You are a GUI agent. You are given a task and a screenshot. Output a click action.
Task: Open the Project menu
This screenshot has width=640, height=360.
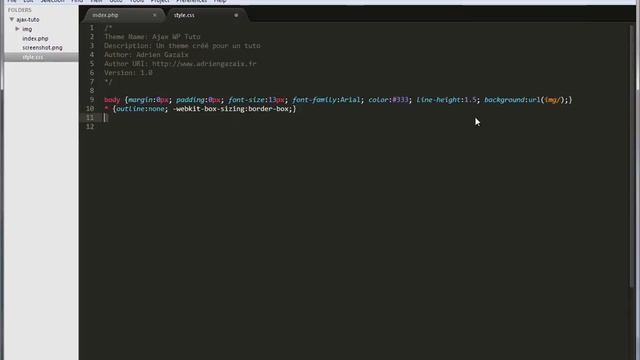click(160, 1)
